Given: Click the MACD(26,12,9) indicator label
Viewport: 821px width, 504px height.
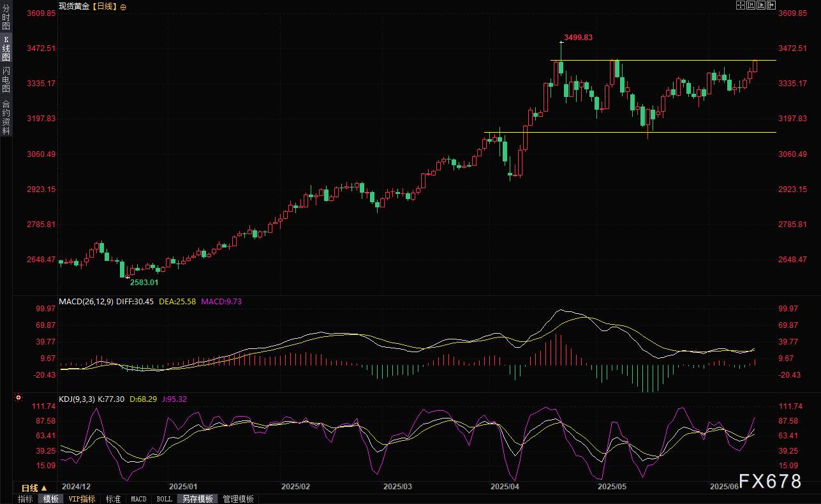Looking at the screenshot, I should coord(85,302).
